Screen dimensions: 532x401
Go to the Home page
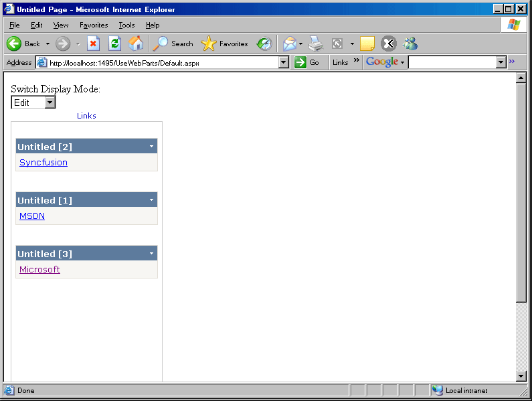coord(136,44)
